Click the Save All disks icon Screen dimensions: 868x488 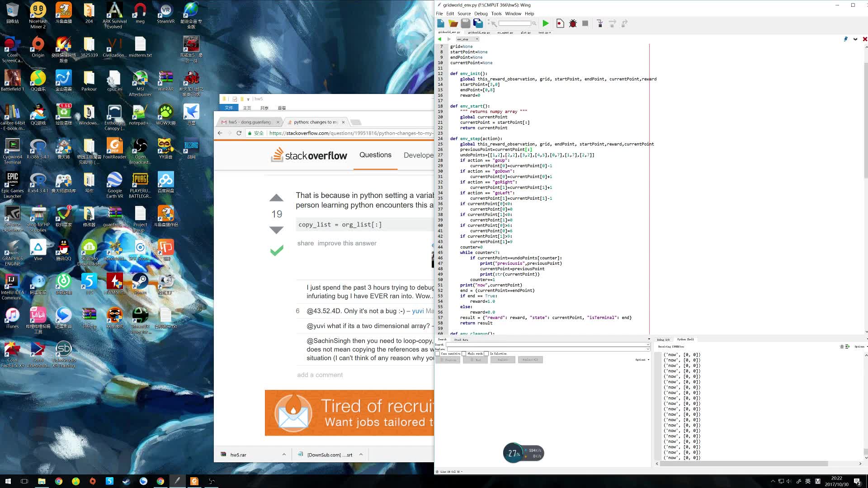click(x=478, y=23)
